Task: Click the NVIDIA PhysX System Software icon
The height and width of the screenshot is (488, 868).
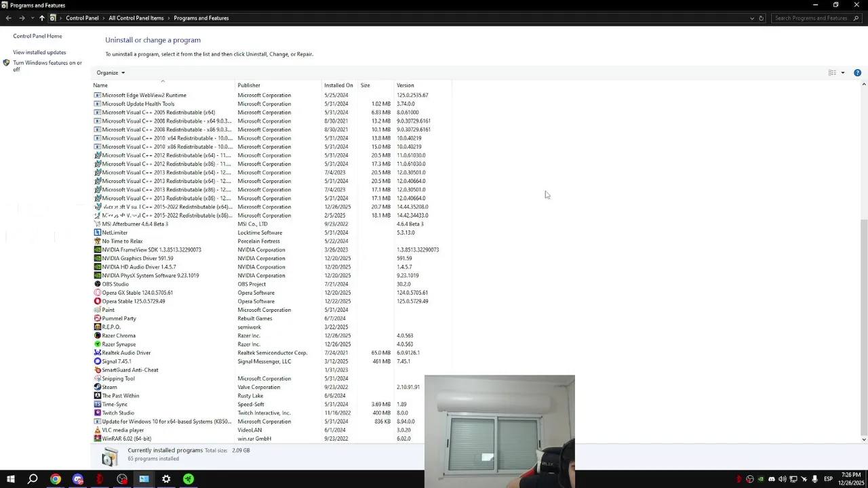Action: coord(97,275)
